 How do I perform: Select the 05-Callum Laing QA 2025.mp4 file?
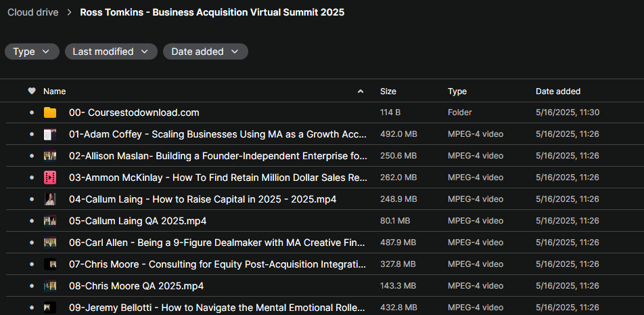coord(137,221)
